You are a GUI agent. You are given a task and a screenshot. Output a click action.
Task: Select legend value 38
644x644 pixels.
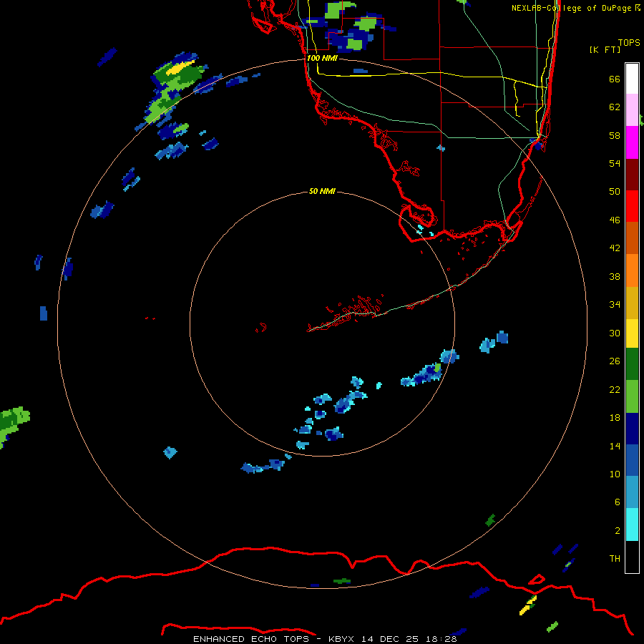pos(615,276)
